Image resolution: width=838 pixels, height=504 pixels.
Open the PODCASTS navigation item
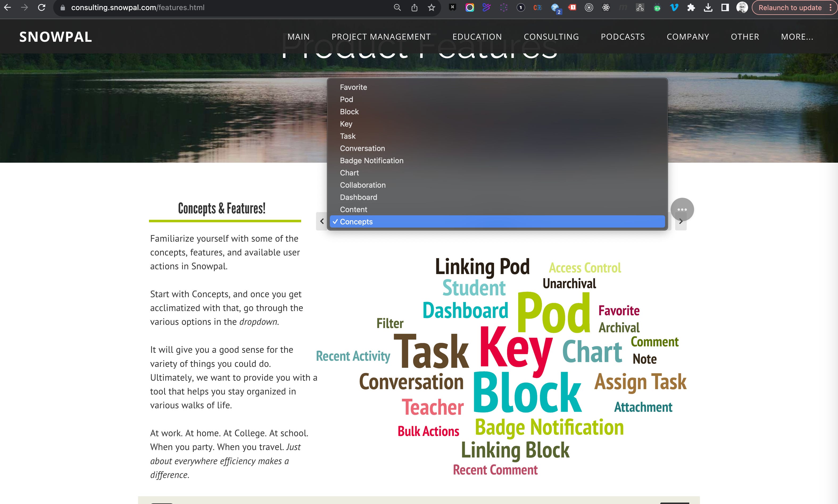623,37
